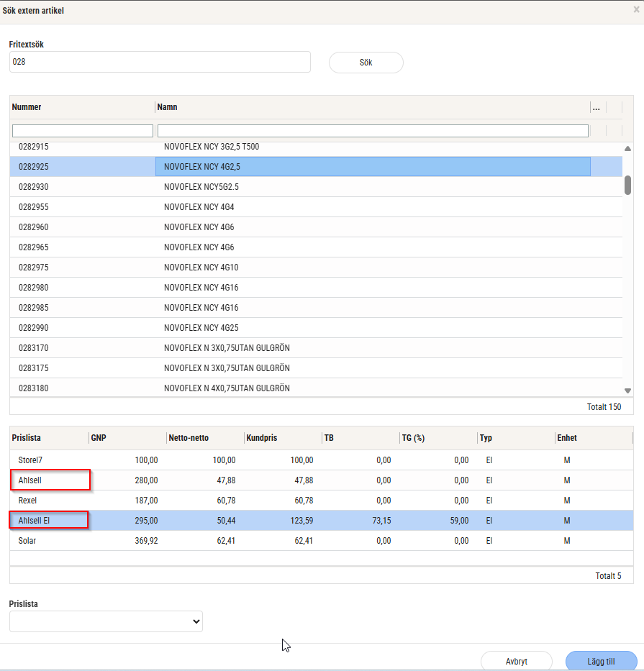Click the article list scrollbar thumb
The width and height of the screenshot is (644, 671).
coord(627,185)
